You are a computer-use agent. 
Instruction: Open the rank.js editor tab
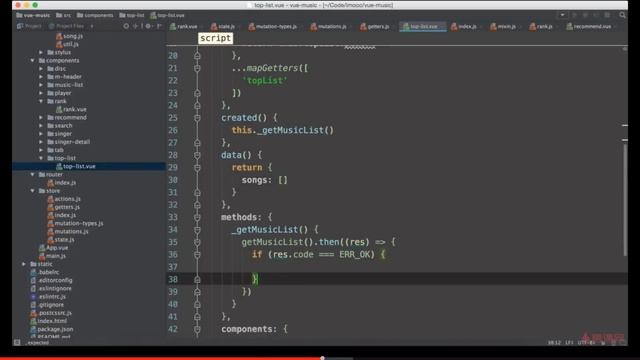point(541,27)
